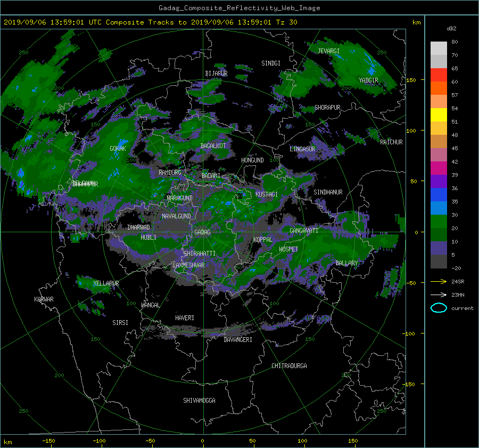Click the 150 tick on right axis

click(411, 80)
